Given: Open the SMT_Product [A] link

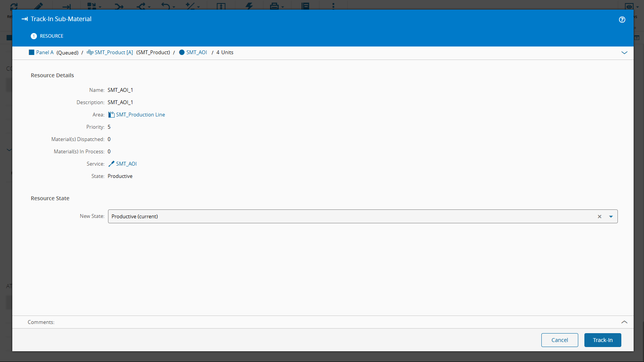Looking at the screenshot, I should coord(114,52).
